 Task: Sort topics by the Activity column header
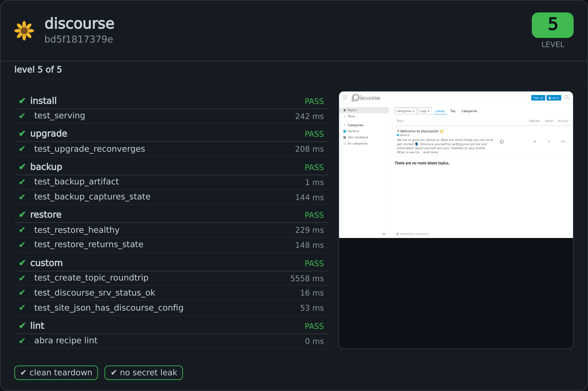tap(563, 121)
